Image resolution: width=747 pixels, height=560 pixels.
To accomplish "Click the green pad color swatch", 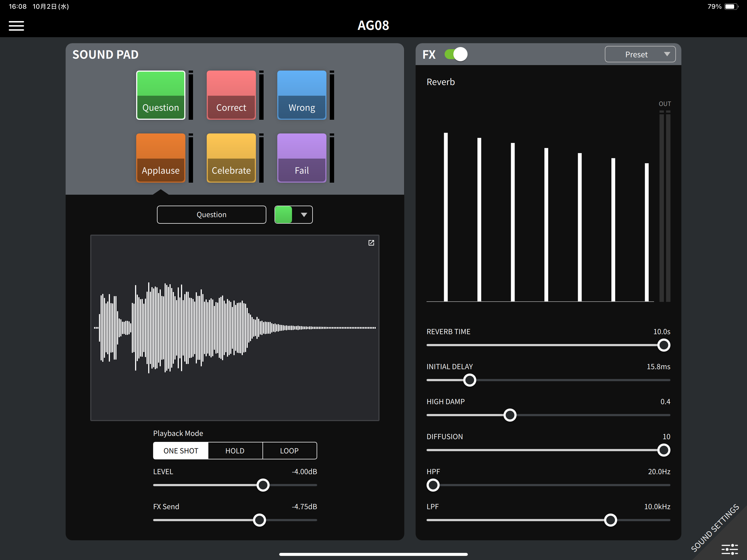I will click(x=283, y=215).
